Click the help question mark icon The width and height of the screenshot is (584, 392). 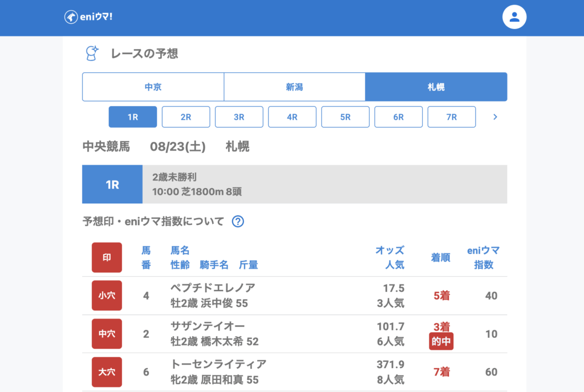[238, 222]
